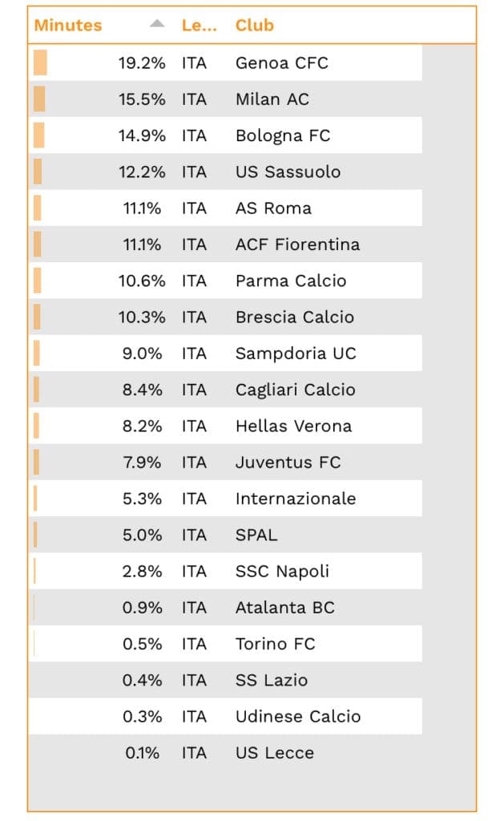Click the truncated 'Le...' column header
This screenshot has width=504, height=821.
(199, 26)
